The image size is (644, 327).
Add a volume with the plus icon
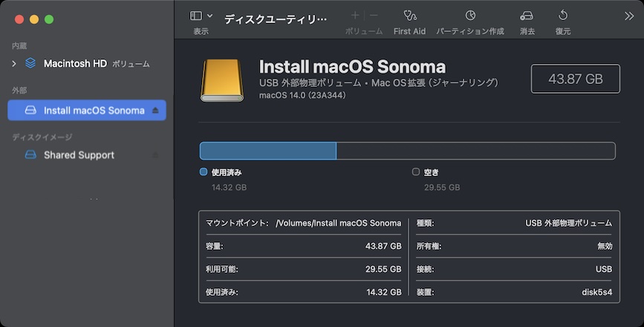tap(355, 16)
